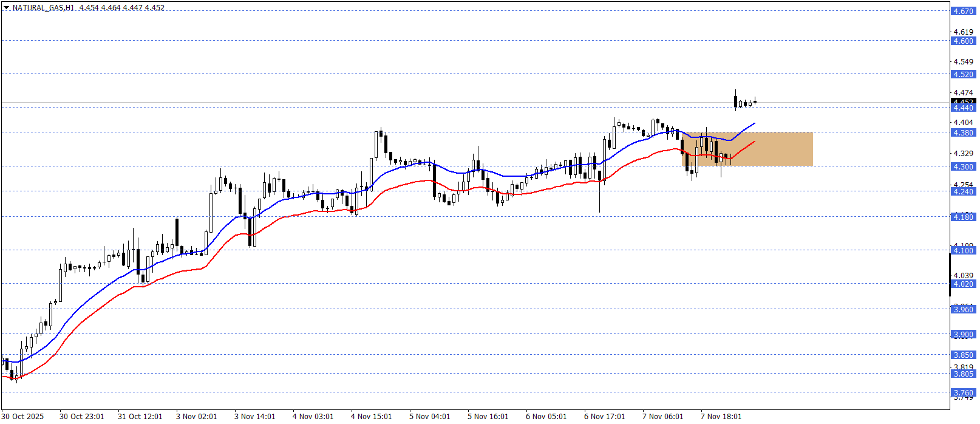This screenshot has height=424, width=980.
Task: Click the 7 Nov 18:01 time label
Action: click(x=721, y=417)
